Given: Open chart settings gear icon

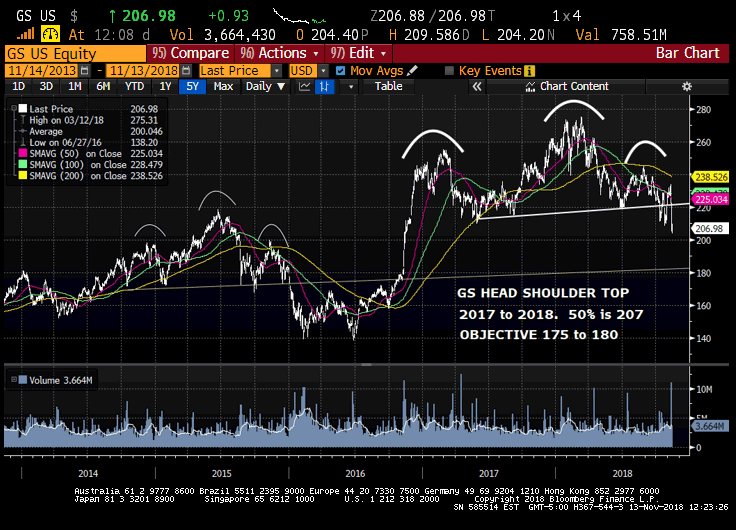Looking at the screenshot, I should click(687, 86).
